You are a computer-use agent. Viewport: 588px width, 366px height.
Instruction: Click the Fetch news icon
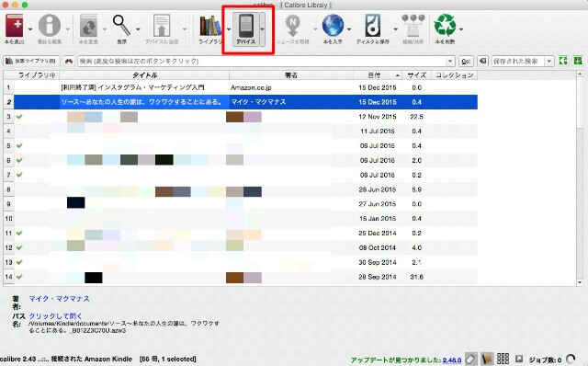292,26
